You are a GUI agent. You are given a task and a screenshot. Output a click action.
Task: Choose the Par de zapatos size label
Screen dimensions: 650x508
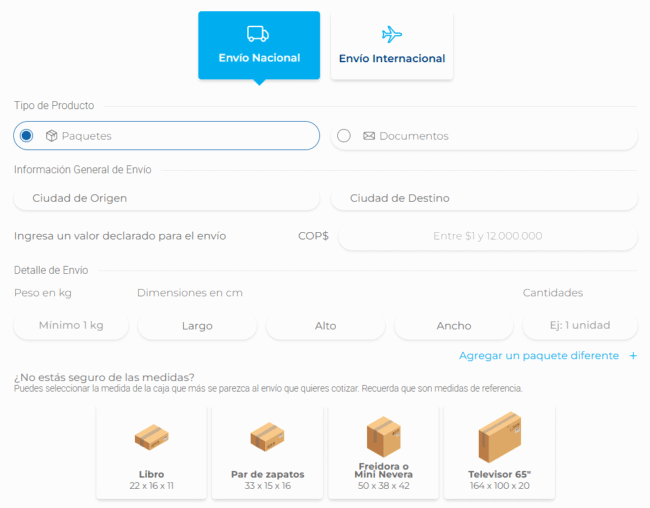(267, 474)
